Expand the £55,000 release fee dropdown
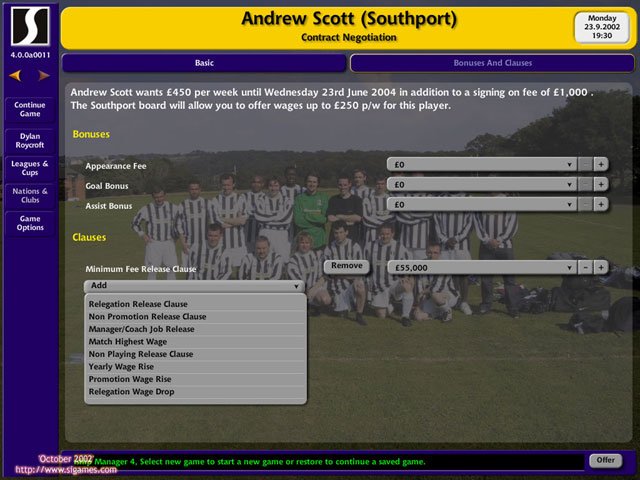Viewport: 640px width, 480px height. [482, 268]
